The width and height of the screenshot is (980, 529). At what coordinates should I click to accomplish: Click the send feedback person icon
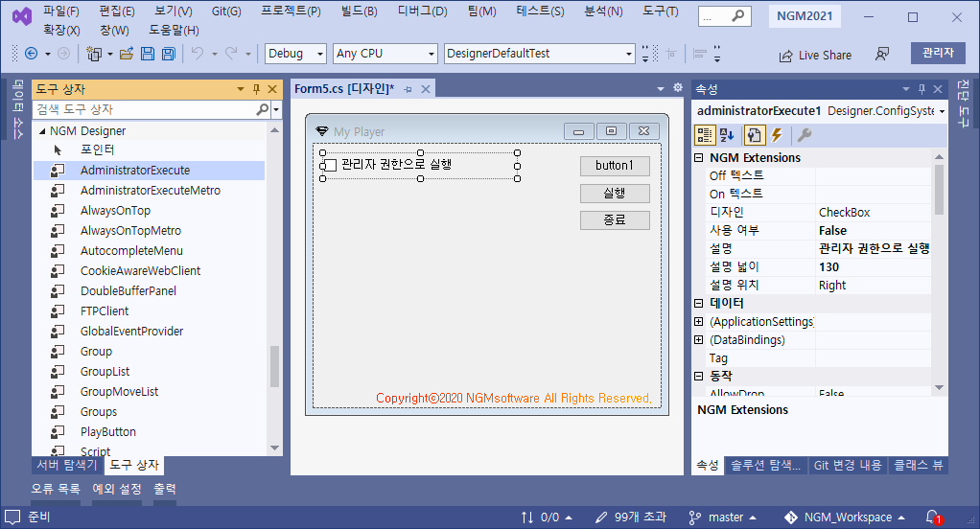click(x=882, y=55)
